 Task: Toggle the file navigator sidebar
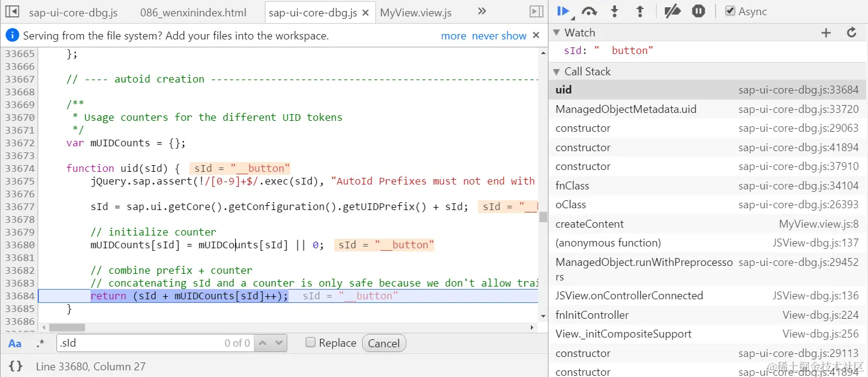[x=12, y=12]
